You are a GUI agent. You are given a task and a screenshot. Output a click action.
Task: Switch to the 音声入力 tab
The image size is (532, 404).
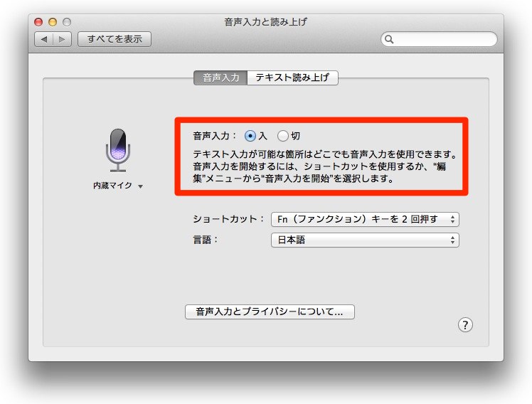click(220, 78)
